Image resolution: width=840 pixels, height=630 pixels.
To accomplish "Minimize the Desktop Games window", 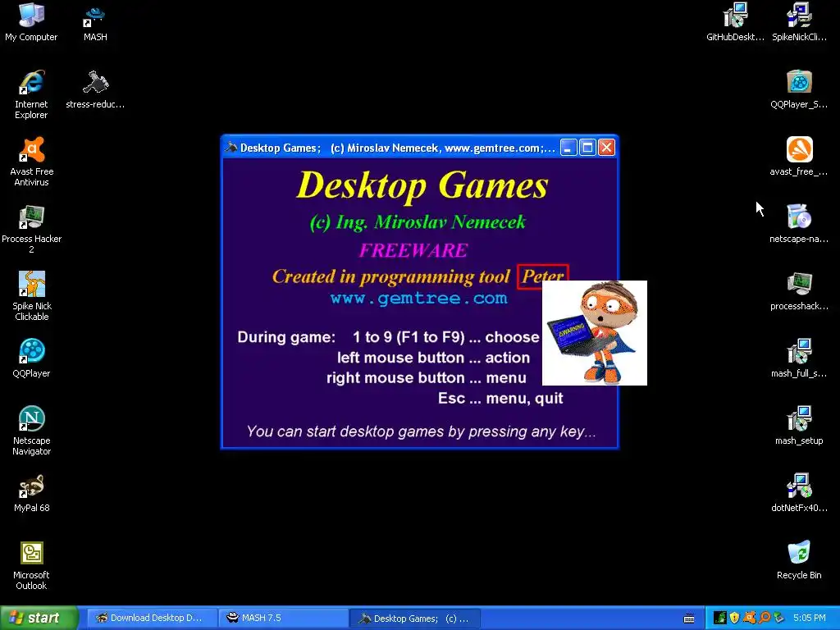I will (568, 148).
